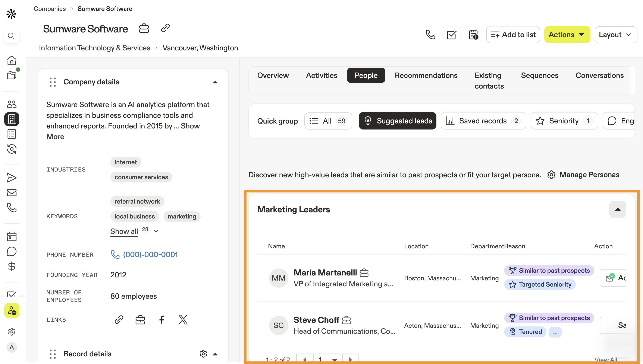The height and width of the screenshot is (364, 643).
Task: Select the Suggested leads quick group
Action: pyautogui.click(x=398, y=121)
